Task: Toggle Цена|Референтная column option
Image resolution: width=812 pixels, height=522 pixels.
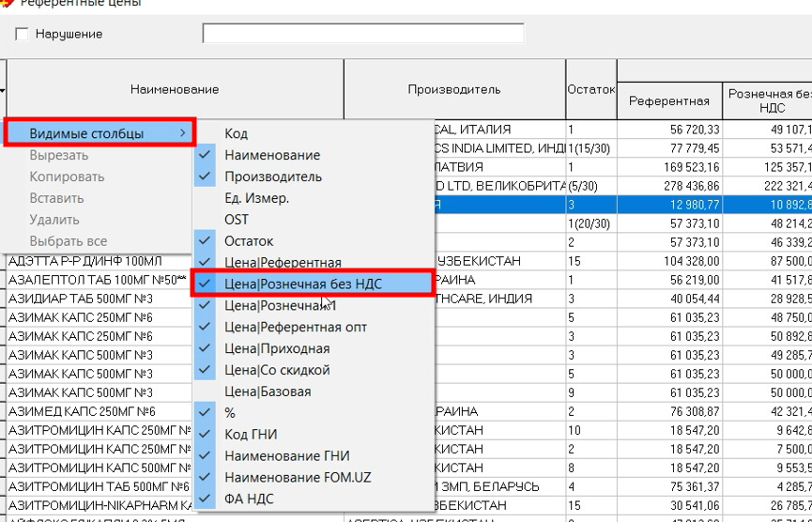Action: [314, 262]
